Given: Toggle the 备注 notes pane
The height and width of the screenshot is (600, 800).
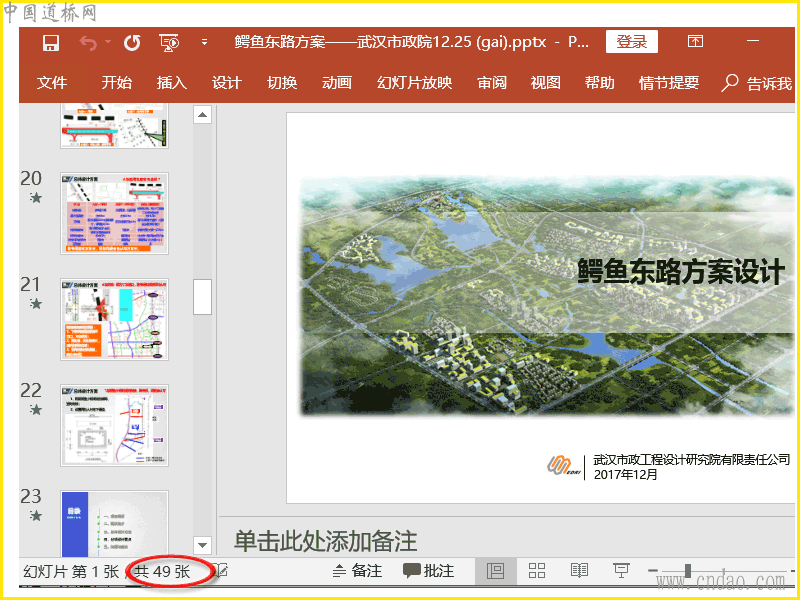Looking at the screenshot, I should 357,571.
